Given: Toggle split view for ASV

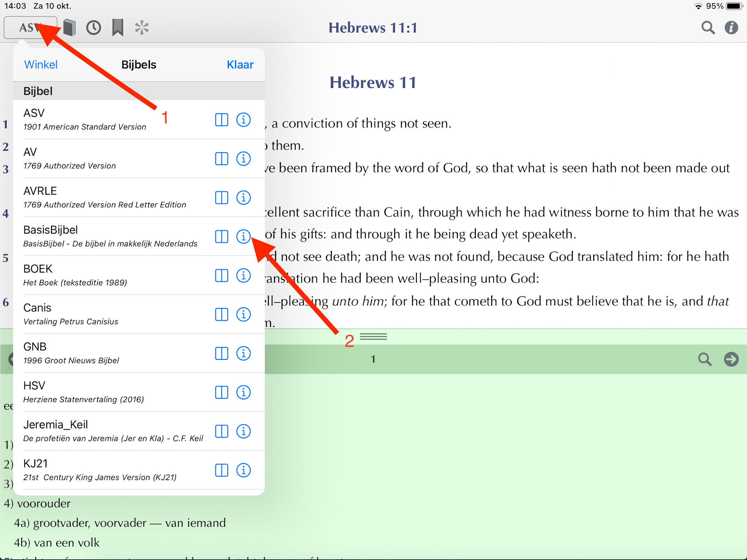Looking at the screenshot, I should (x=222, y=120).
